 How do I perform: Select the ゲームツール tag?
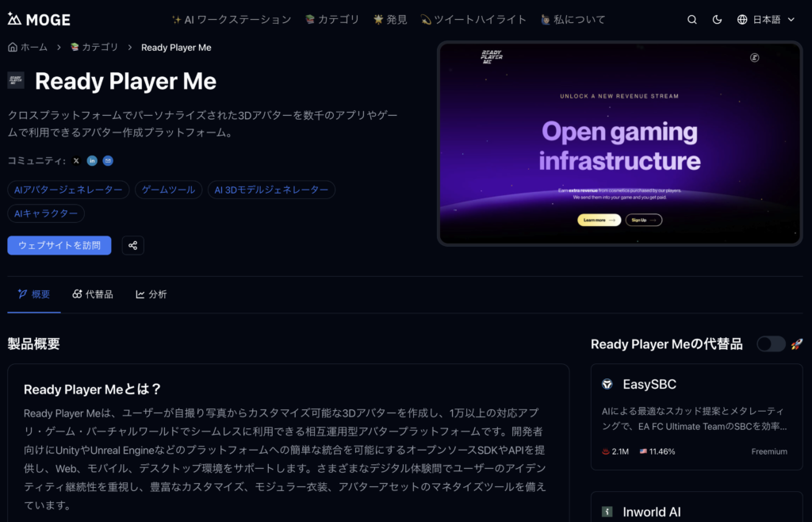tap(168, 190)
